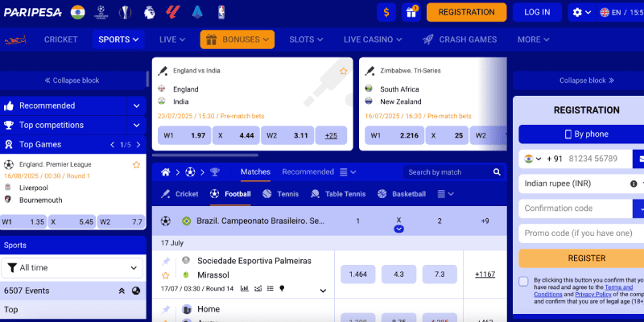Viewport: 644px width, 322px height.
Task: Favorite the Palmeiras vs Mirassol match star
Action: coord(166,275)
